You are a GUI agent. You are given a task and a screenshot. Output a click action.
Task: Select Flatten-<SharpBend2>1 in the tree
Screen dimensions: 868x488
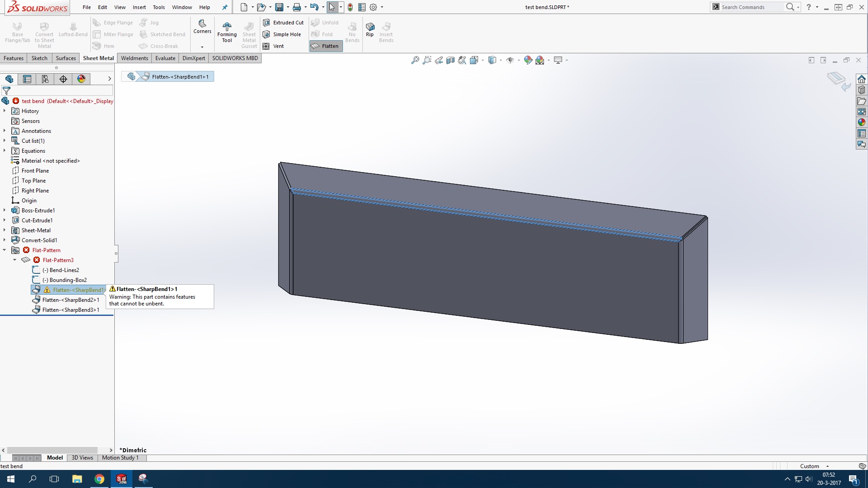(70, 300)
